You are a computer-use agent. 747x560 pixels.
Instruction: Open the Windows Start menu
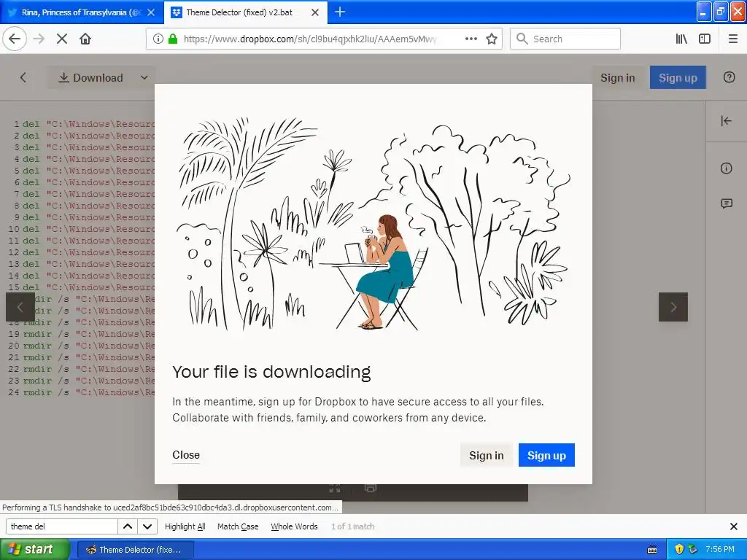click(x=35, y=550)
